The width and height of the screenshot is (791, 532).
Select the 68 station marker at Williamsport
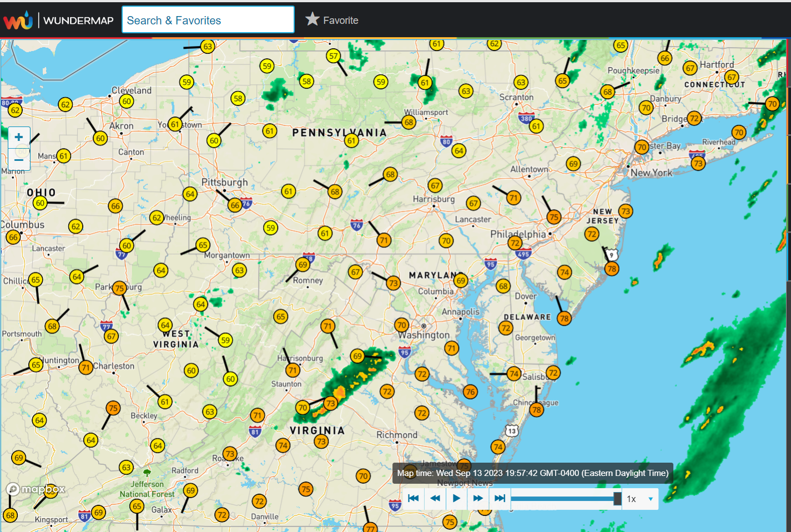409,122
